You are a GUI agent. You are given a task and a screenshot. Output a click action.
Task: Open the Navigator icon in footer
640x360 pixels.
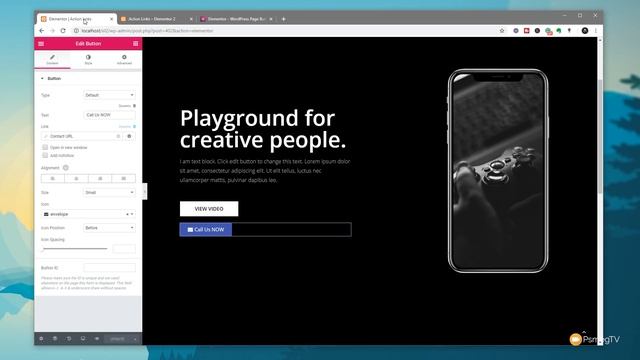(x=55, y=339)
